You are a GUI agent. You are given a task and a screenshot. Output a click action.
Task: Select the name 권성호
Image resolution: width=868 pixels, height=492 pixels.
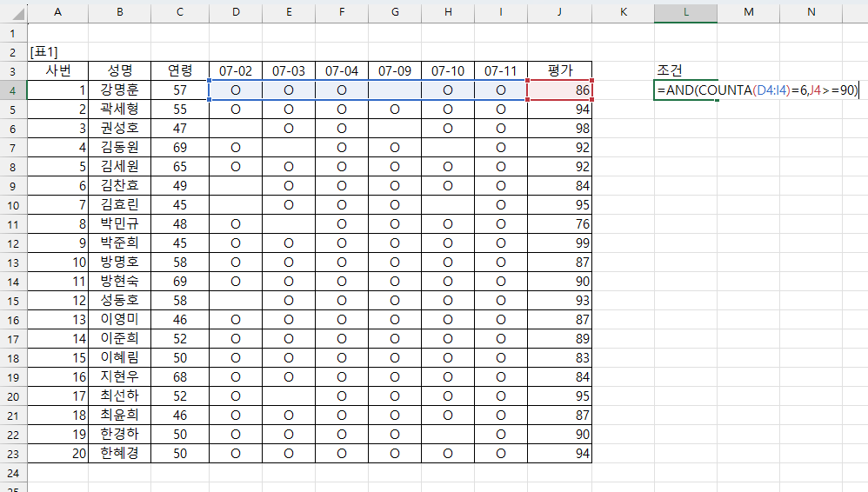[x=119, y=129]
